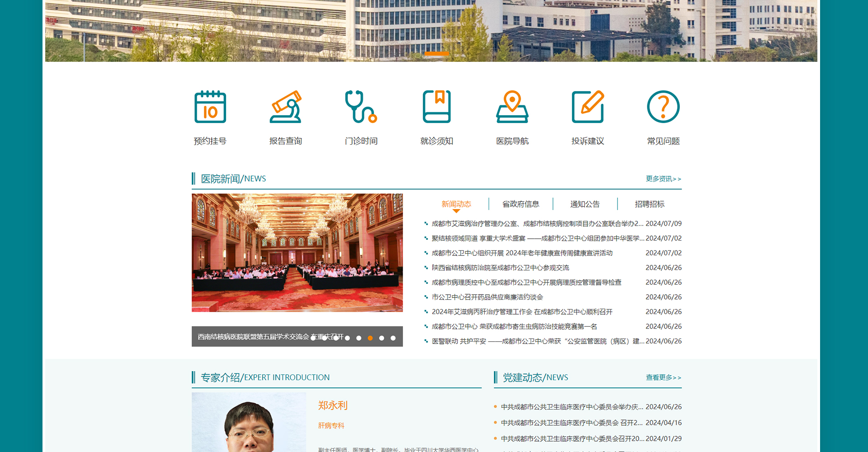Open 市公卫中心召开药品供应商廉洁约谈会 article
Screen dimensions: 868x452
(x=487, y=297)
